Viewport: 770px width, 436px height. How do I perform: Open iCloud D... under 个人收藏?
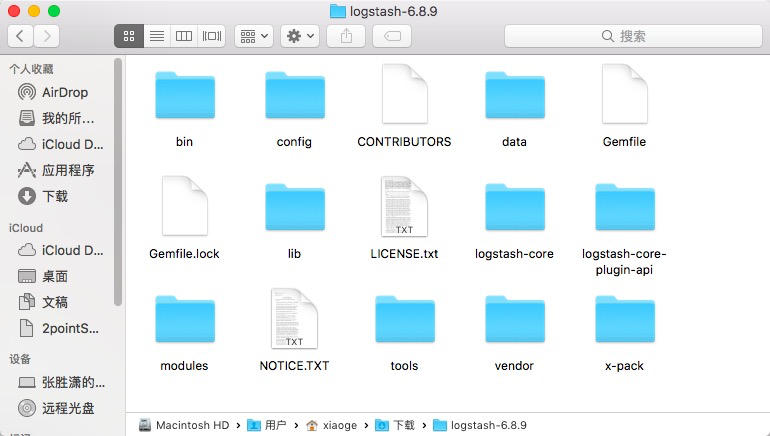(x=58, y=144)
